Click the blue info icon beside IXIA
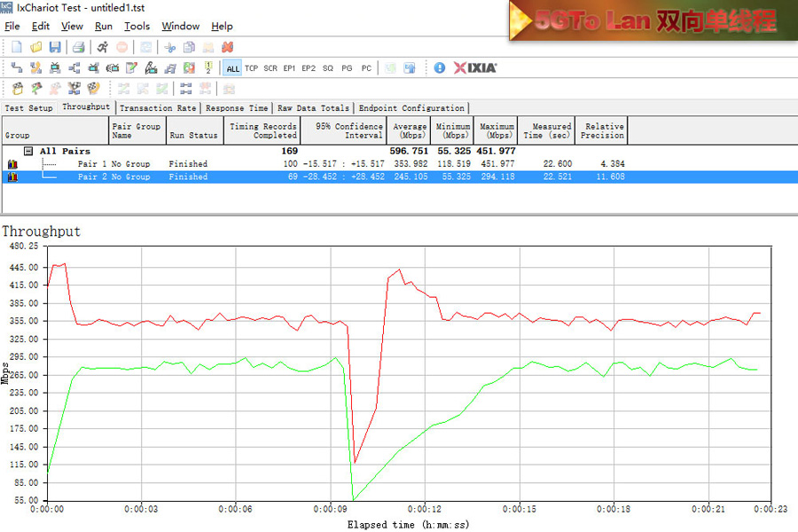Viewport: 798px width, 532px height. coord(439,68)
